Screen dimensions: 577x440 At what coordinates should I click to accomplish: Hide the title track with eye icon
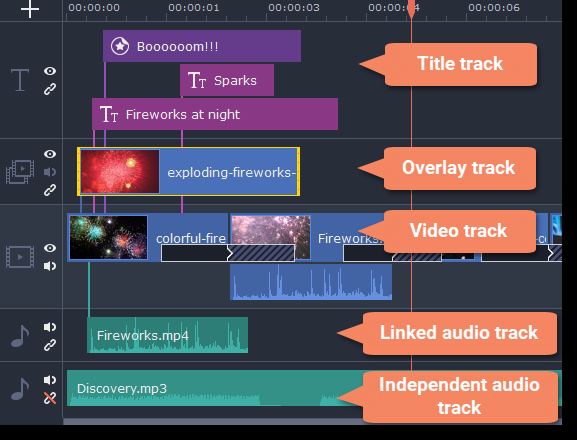click(50, 71)
